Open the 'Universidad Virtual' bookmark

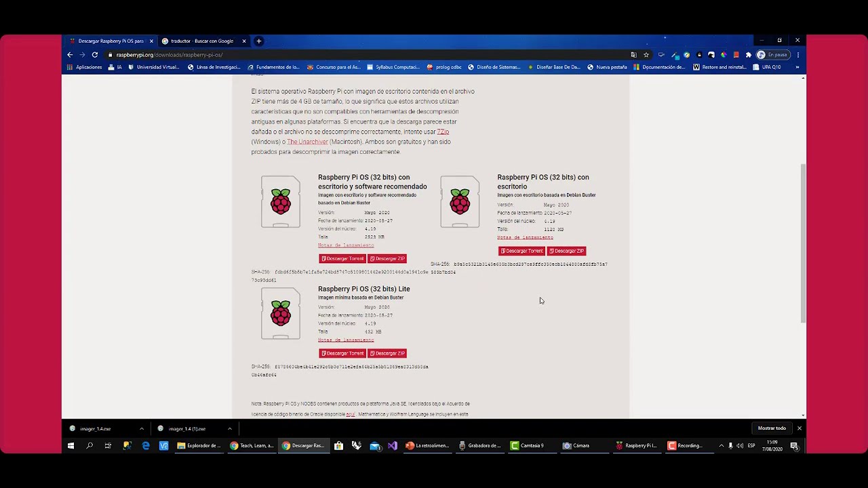[x=153, y=67]
